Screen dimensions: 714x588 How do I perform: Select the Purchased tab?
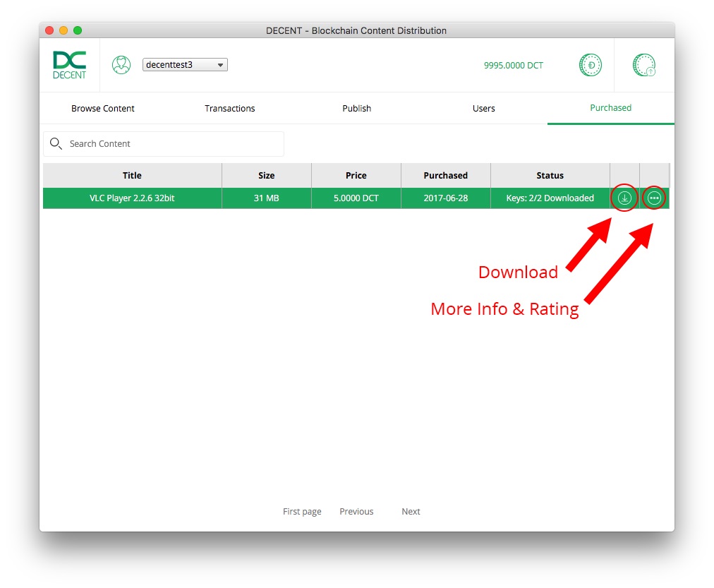click(x=610, y=108)
